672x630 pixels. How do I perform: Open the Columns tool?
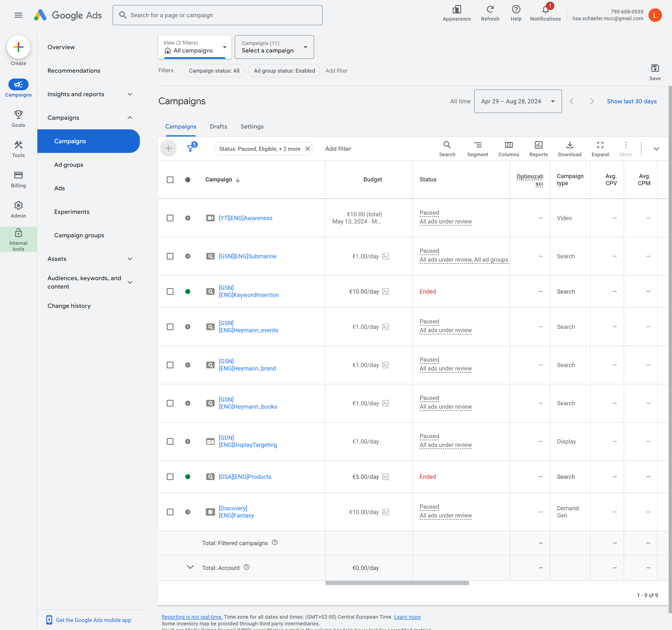click(x=508, y=149)
